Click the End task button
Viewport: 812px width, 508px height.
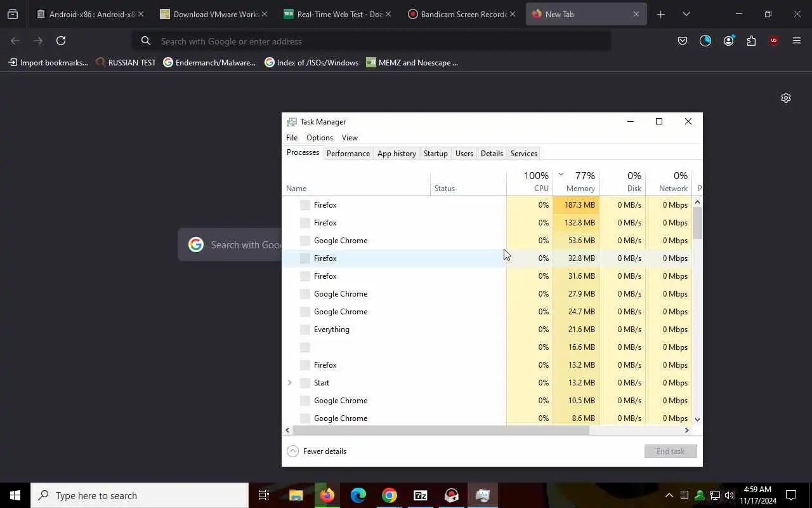pos(671,451)
